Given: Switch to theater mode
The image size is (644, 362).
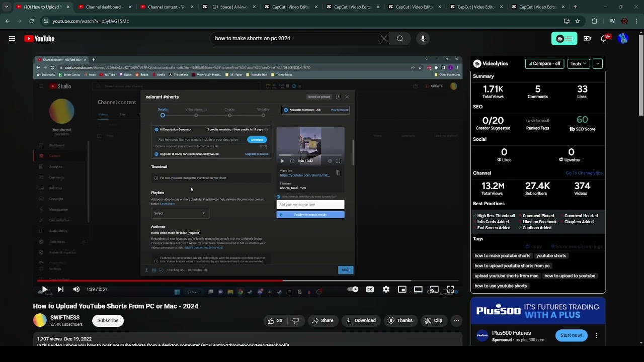Looking at the screenshot, I should click(418, 289).
